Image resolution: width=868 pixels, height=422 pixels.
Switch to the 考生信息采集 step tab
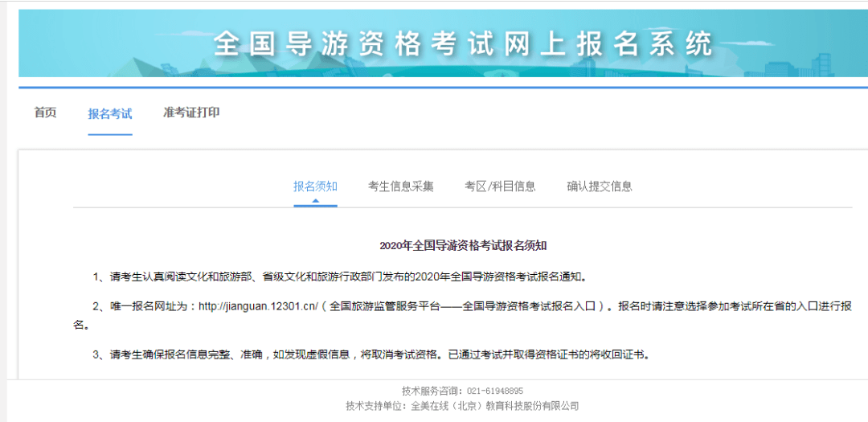tap(401, 186)
